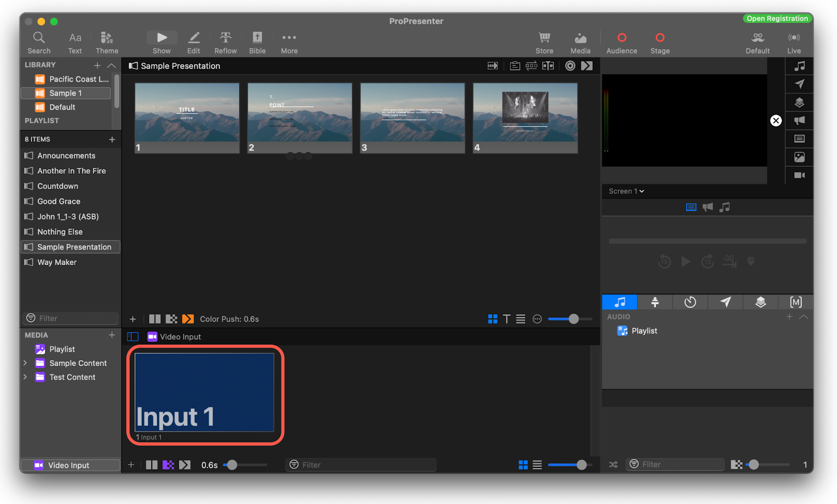Open the Theme picker
Screen dimensions: 837x504
point(107,43)
